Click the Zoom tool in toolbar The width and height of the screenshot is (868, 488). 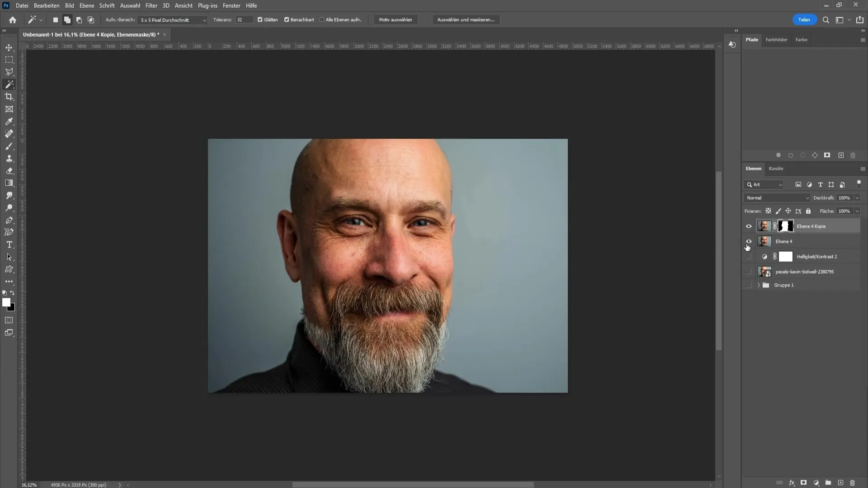pos(9,208)
